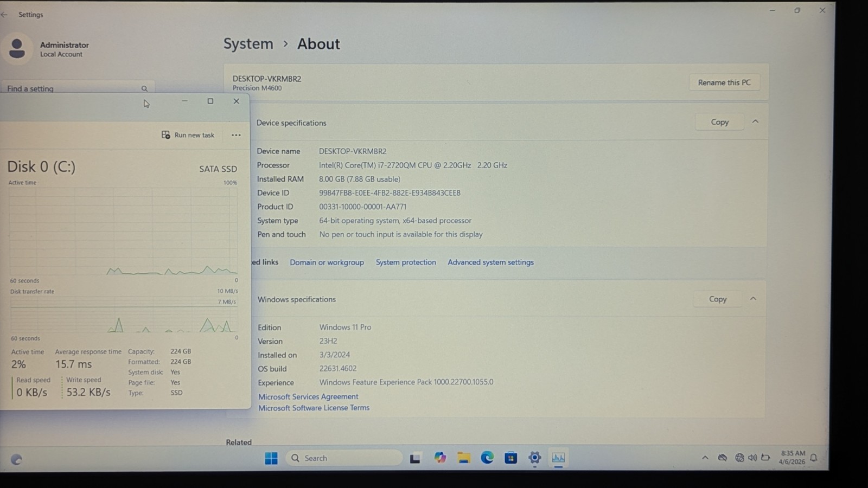Open the Advanced system settings link
The image size is (868, 488).
tap(490, 262)
